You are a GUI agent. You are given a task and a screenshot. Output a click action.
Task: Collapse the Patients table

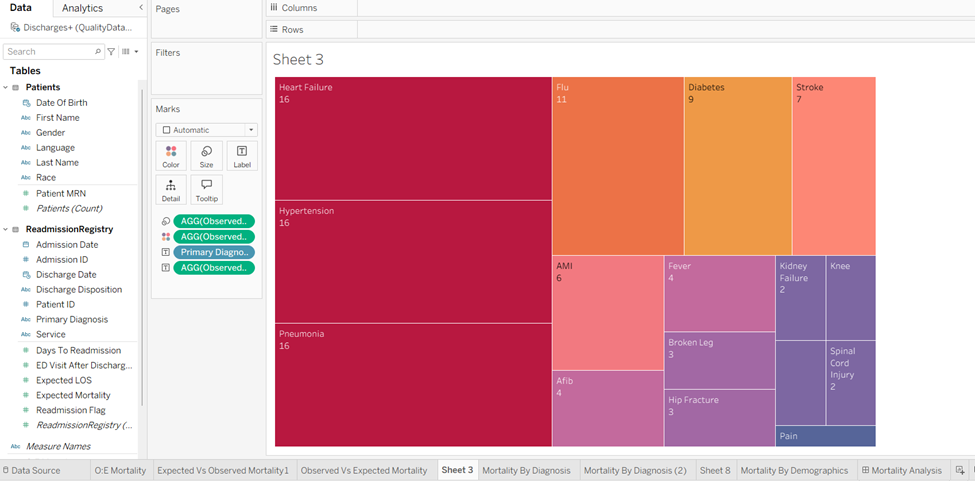pyautogui.click(x=6, y=88)
